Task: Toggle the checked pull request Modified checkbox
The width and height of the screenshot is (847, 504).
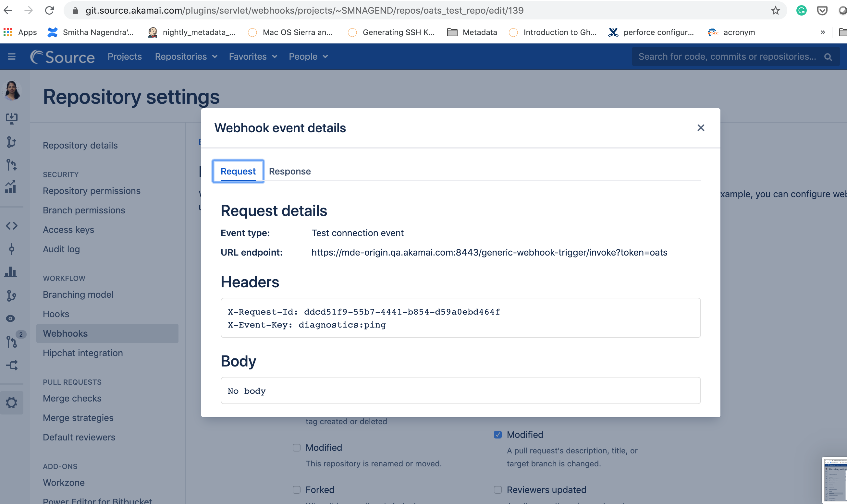Action: [497, 434]
